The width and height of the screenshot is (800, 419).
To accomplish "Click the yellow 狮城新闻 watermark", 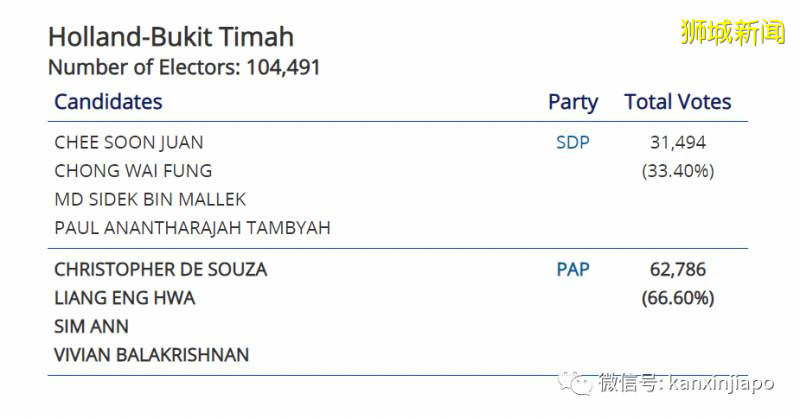I will [732, 33].
